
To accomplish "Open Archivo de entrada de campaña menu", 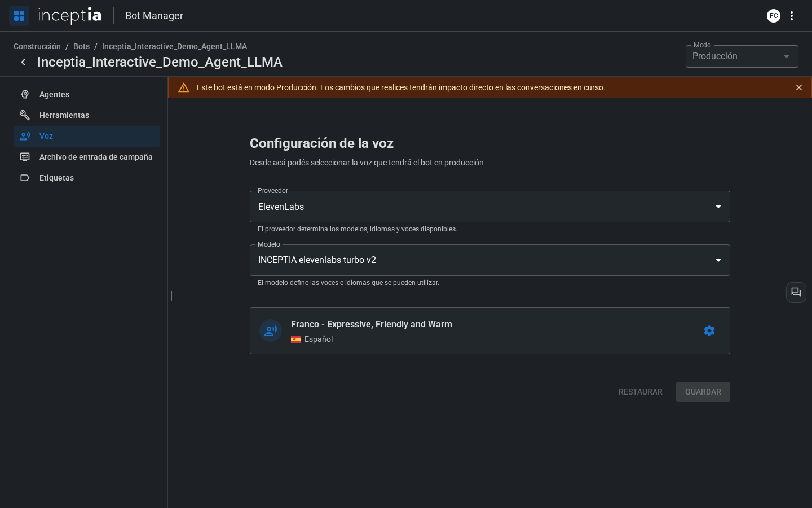I will [87, 157].
